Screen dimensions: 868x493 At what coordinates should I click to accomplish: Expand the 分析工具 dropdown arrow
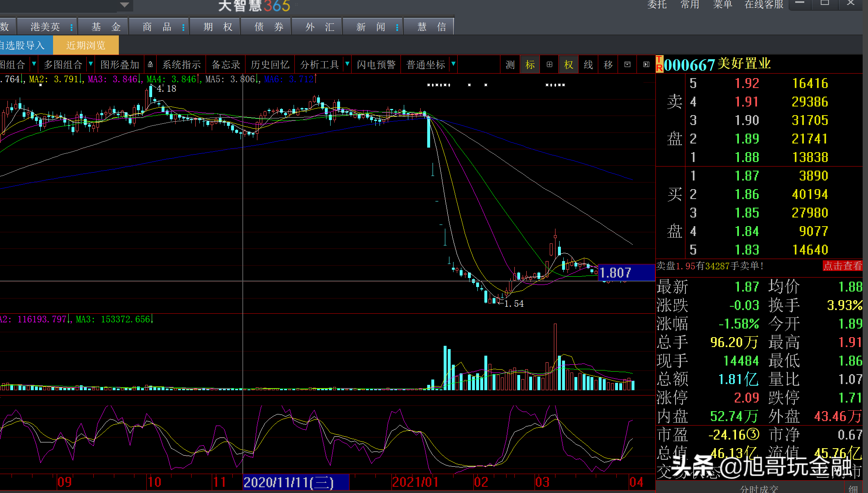tap(347, 64)
